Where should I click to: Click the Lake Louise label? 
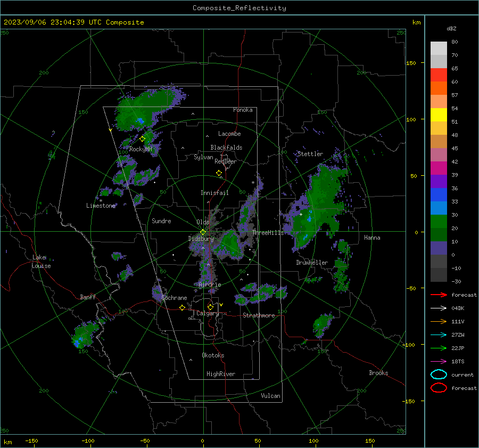point(41,262)
